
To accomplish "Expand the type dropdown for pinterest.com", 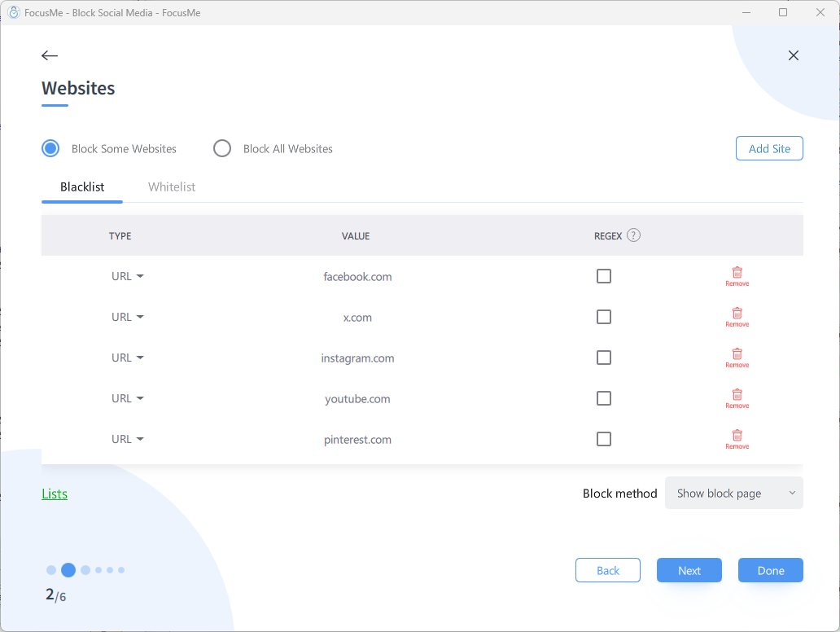I will point(128,439).
